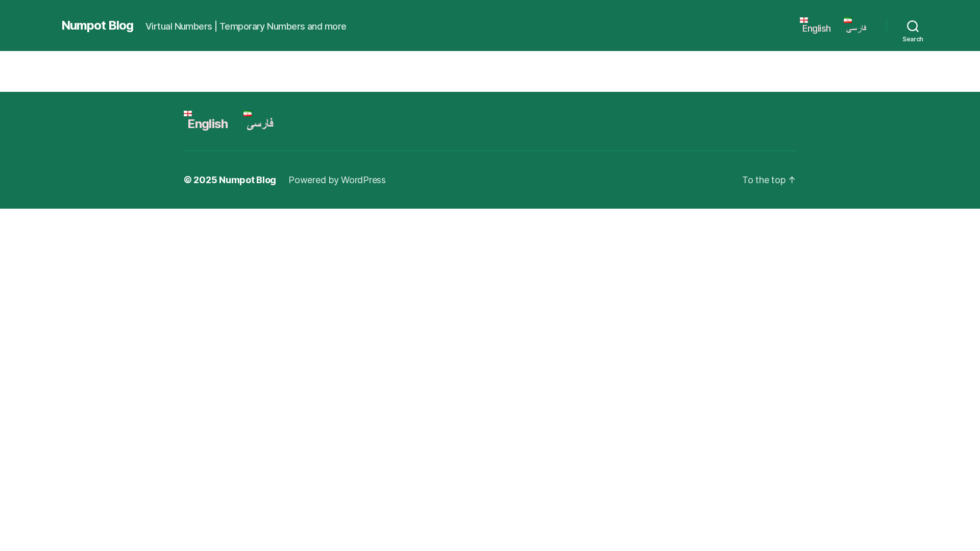Click the England flag above header English link
980x551 pixels.
[803, 20]
